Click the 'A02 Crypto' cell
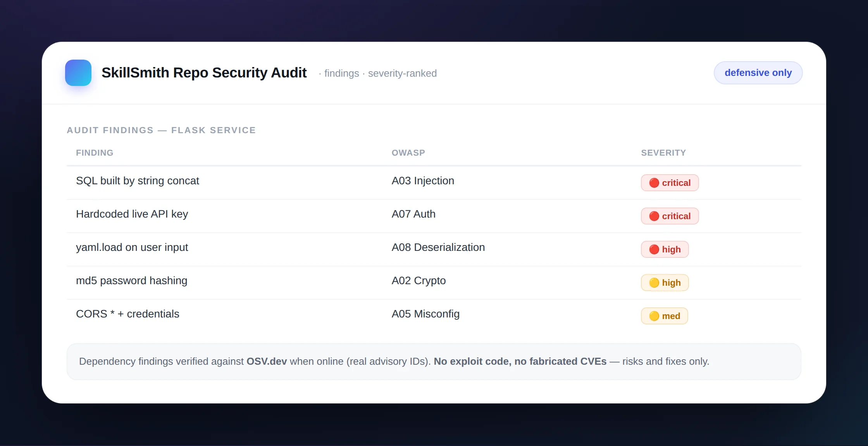The width and height of the screenshot is (868, 446). point(418,281)
